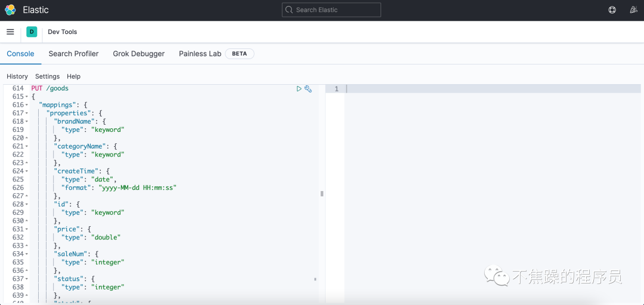Fold the saleNum block at line 634
The height and width of the screenshot is (305, 644).
(27, 254)
